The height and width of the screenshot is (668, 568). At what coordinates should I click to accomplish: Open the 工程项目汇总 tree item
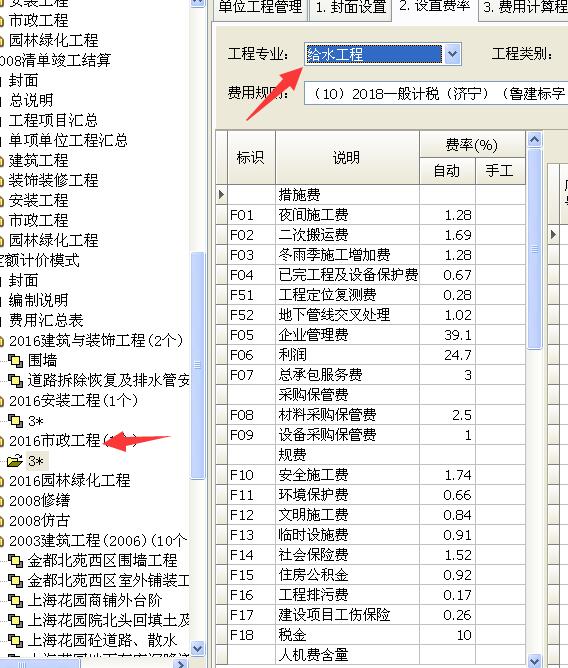[53, 121]
